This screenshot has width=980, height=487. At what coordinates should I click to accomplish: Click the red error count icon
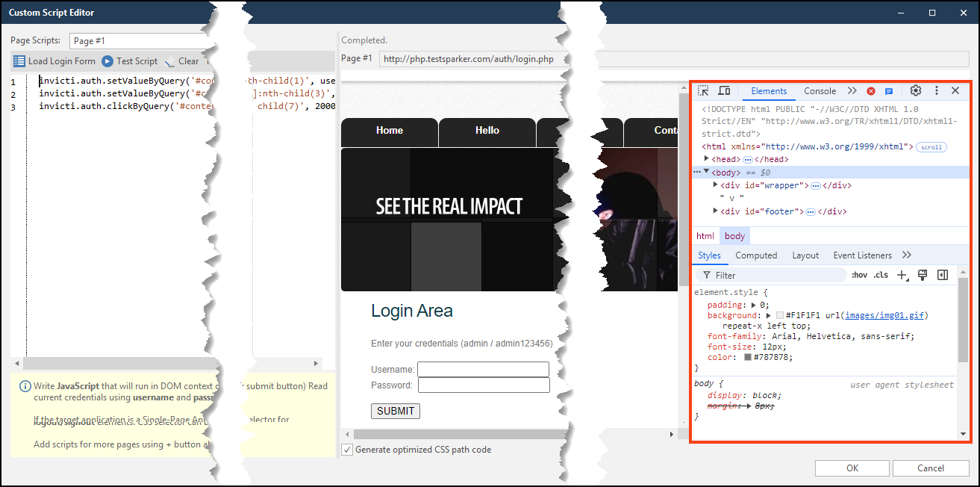870,90
